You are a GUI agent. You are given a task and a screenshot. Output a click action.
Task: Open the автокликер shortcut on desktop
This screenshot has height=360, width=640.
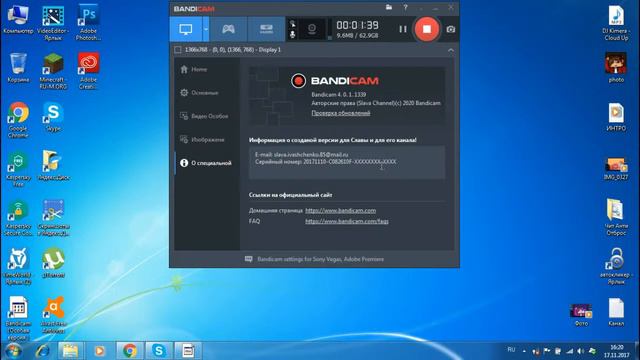[616, 266]
